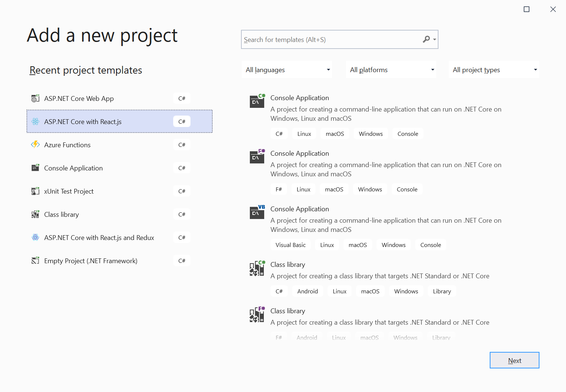Click the xUnit Test Project icon
This screenshot has height=392, width=566.
point(35,191)
